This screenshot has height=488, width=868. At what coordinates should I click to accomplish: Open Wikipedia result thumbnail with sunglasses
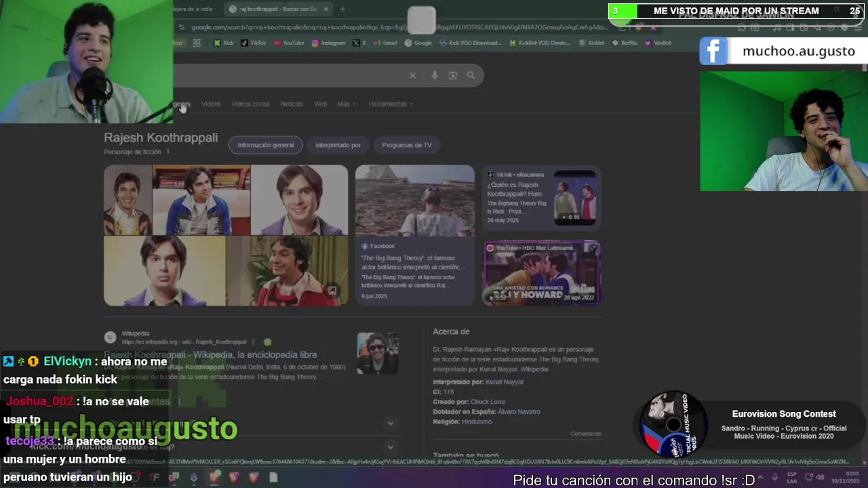[378, 353]
